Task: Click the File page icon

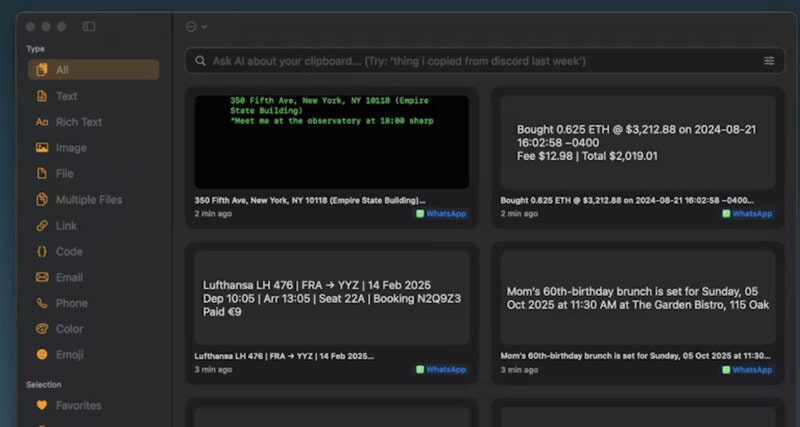Action: [42, 174]
